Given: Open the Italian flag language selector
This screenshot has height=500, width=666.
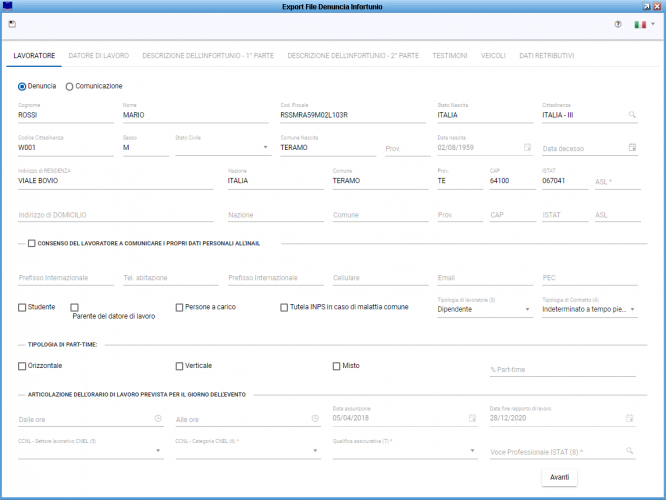Looking at the screenshot, I should 641,24.
